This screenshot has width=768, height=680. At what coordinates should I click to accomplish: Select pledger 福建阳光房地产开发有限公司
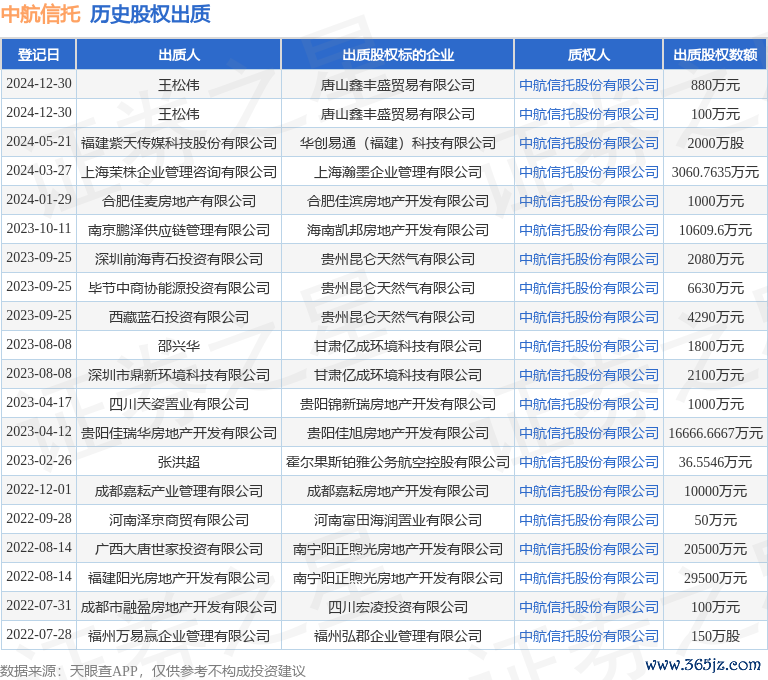(x=179, y=578)
